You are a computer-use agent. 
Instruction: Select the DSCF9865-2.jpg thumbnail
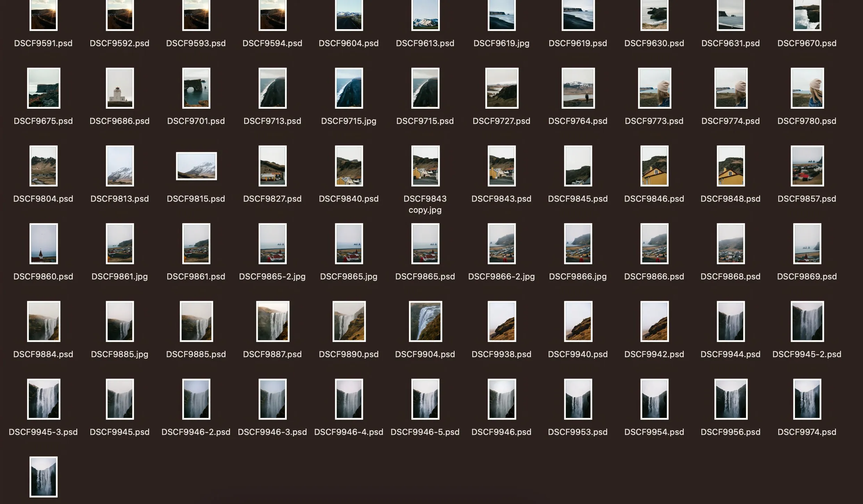click(x=273, y=244)
